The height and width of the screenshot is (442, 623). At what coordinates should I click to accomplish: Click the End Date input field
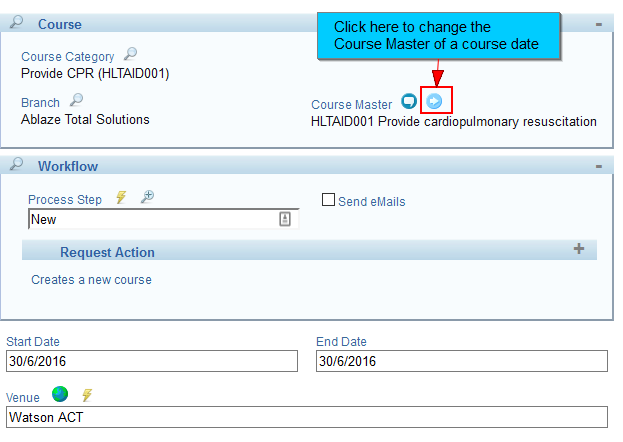[x=462, y=361]
